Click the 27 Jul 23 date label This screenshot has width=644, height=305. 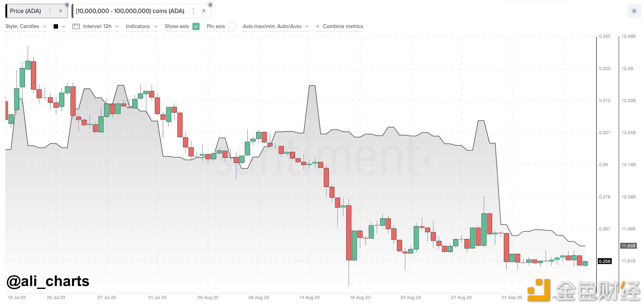107,298
